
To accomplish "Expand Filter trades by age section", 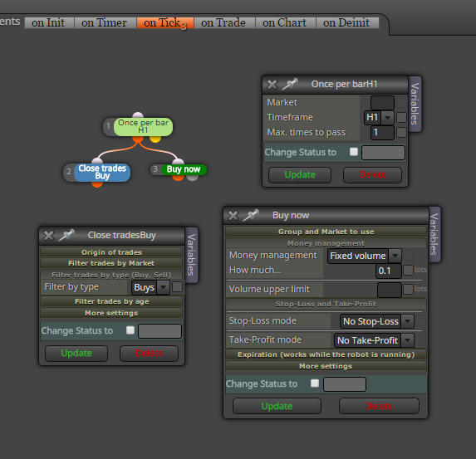I will [x=111, y=301].
